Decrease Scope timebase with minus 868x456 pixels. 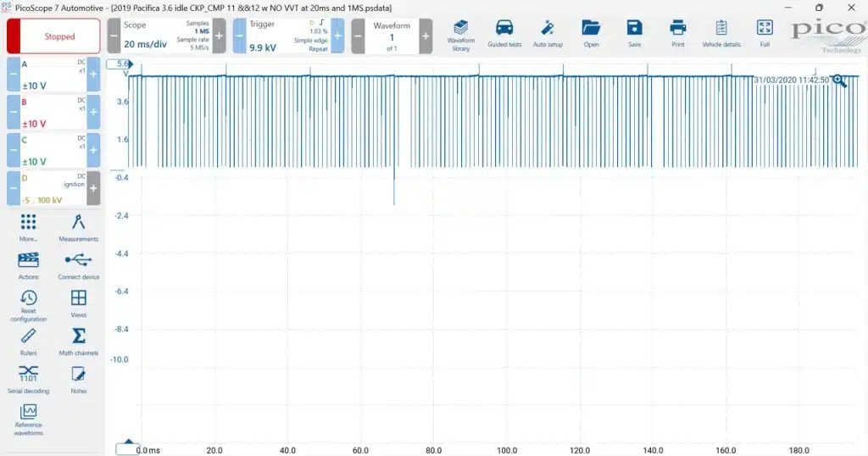click(114, 36)
